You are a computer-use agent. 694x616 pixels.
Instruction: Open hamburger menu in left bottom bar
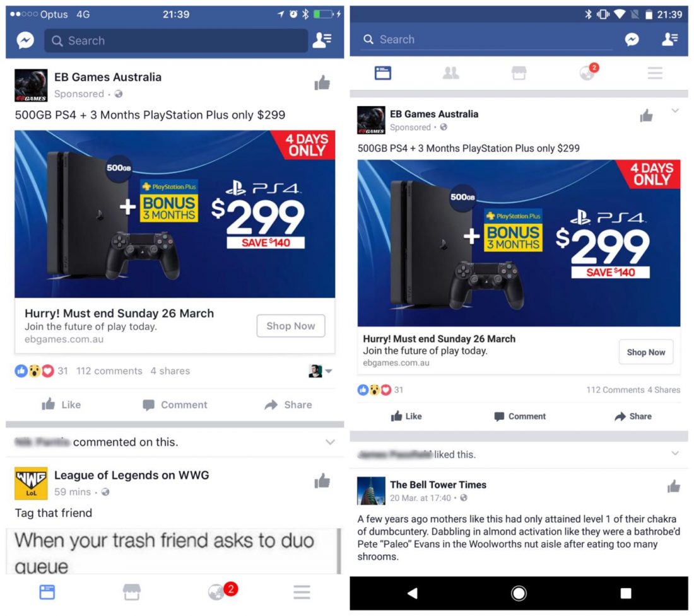tap(302, 591)
